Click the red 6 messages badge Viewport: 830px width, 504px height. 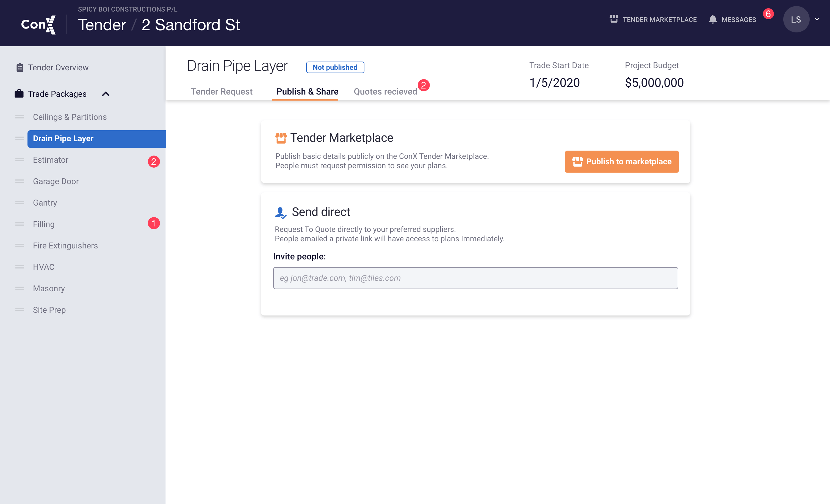pos(768,14)
